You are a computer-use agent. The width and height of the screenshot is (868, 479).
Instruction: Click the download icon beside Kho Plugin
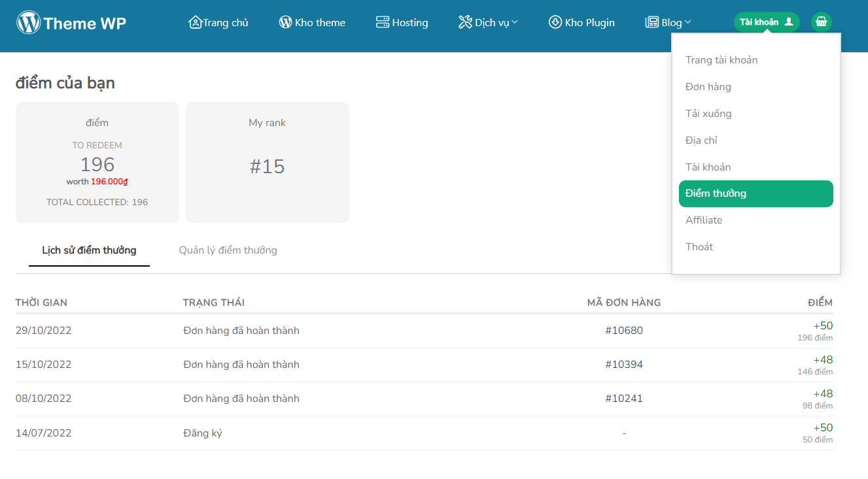[555, 22]
